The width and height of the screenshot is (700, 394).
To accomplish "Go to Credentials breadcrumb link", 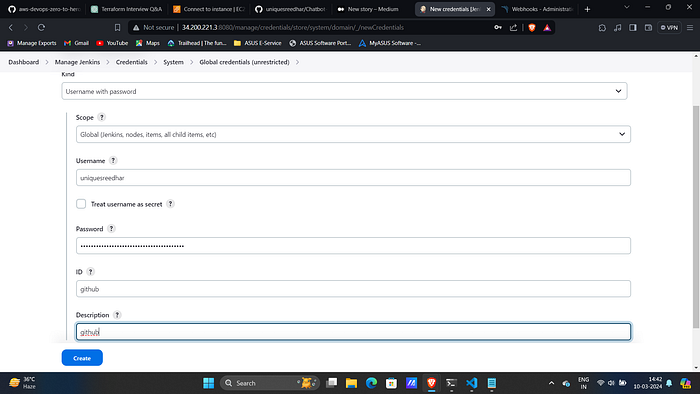I will pyautogui.click(x=132, y=62).
